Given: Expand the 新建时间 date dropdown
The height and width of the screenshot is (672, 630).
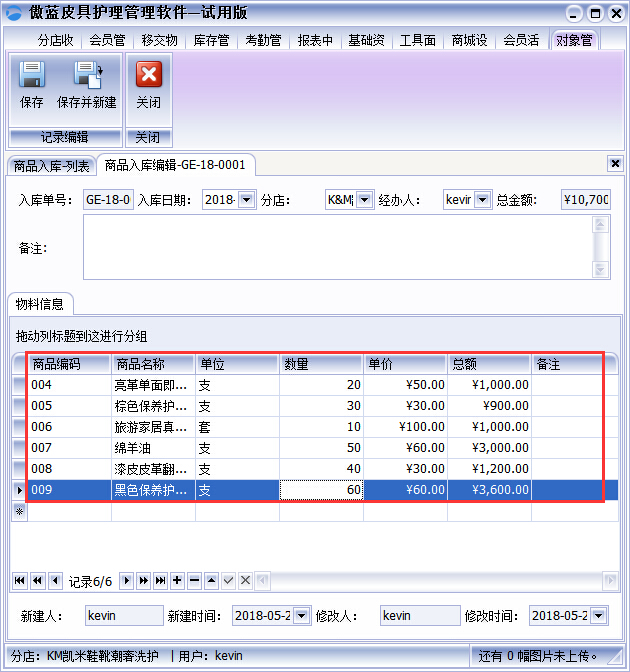Looking at the screenshot, I should click(x=299, y=616).
